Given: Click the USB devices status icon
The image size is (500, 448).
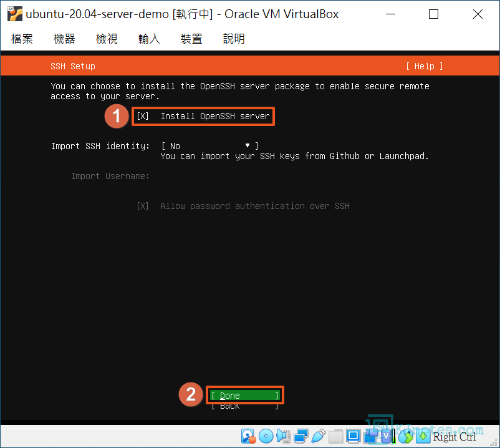Looking at the screenshot, I should click(x=318, y=436).
